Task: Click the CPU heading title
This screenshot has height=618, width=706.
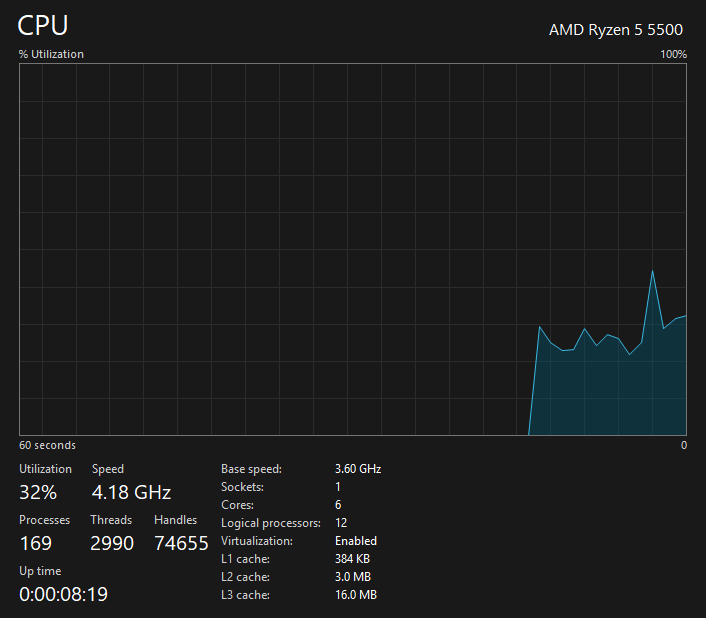Action: point(43,25)
